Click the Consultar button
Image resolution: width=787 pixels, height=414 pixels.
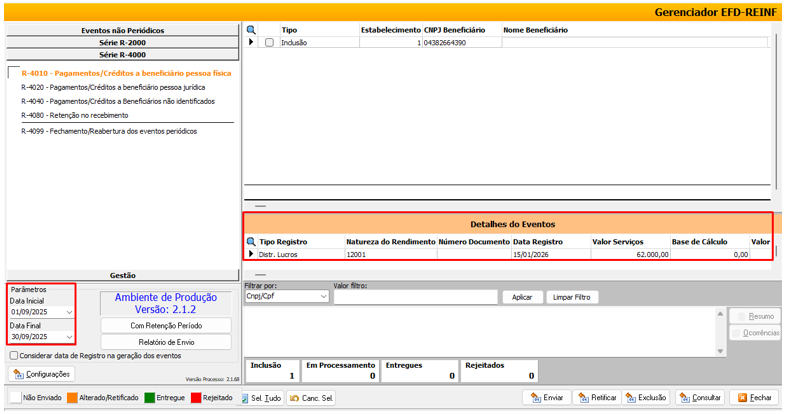point(699,398)
